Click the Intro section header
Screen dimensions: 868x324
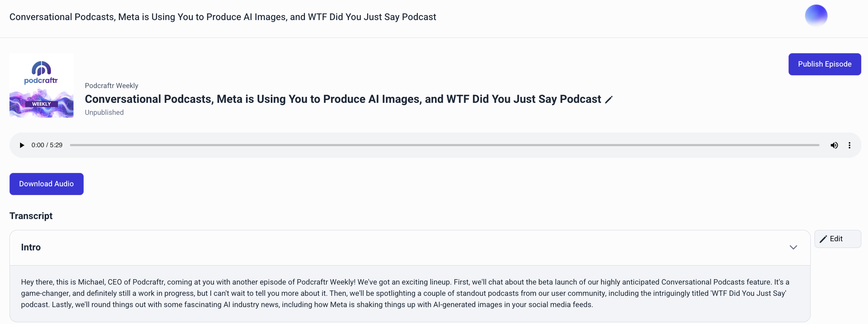[x=410, y=248]
